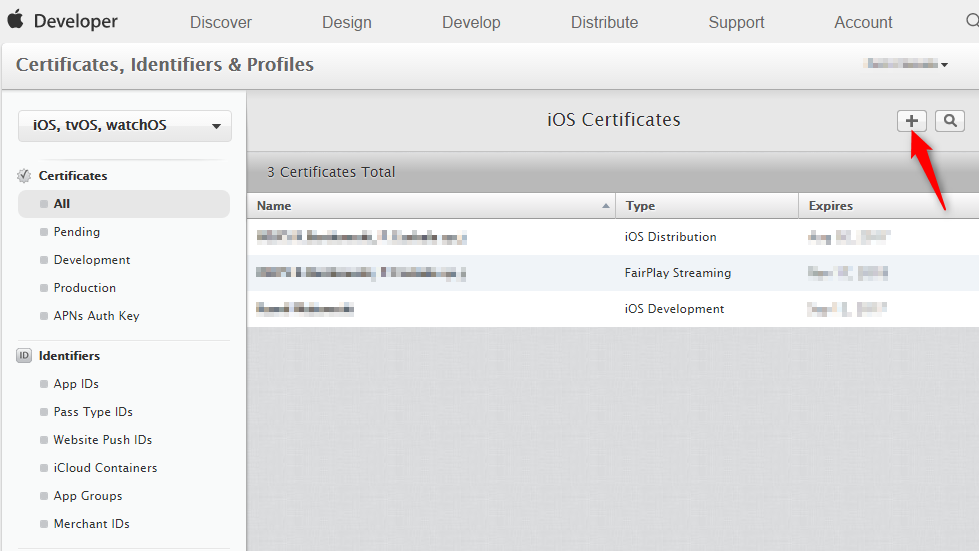
Task: Open iCloud Containers list
Action: [x=106, y=468]
